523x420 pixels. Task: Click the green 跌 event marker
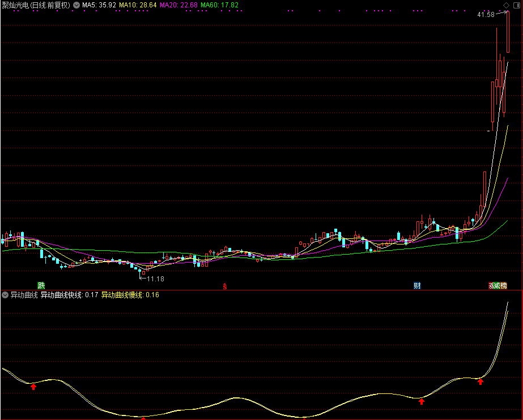pyautogui.click(x=41, y=285)
